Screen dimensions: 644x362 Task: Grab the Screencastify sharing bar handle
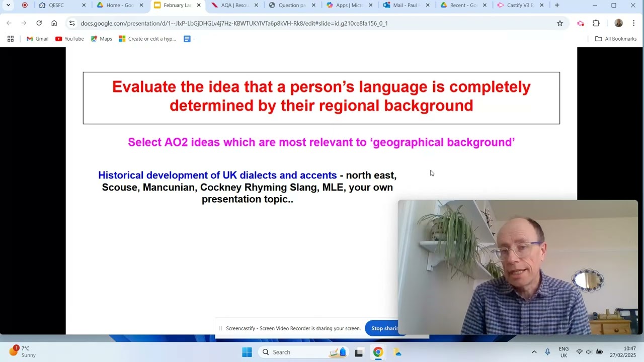click(x=220, y=328)
